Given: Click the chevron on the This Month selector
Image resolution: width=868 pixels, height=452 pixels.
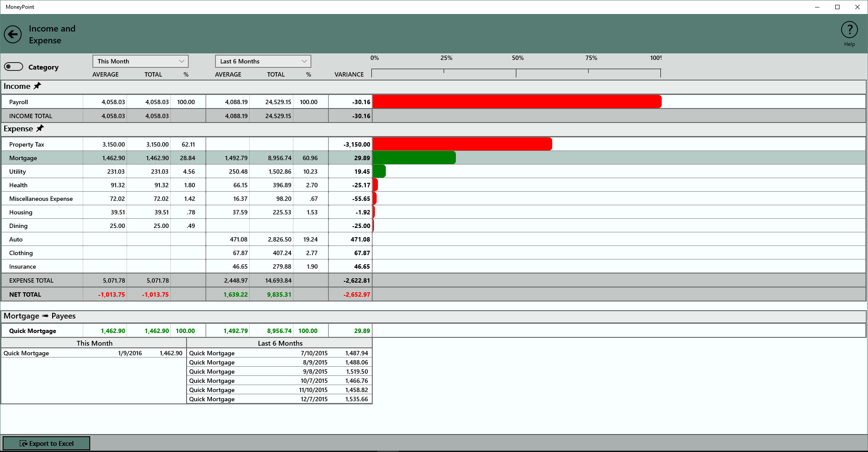Looking at the screenshot, I should click(182, 61).
